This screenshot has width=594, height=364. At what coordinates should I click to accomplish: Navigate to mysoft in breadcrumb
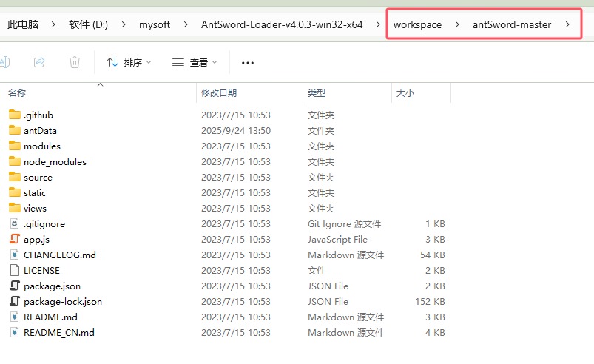tap(155, 24)
